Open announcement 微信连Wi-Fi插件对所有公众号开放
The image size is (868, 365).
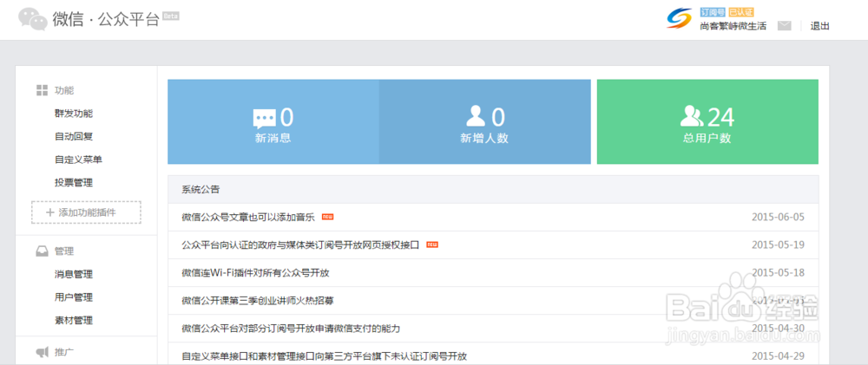pyautogui.click(x=256, y=272)
